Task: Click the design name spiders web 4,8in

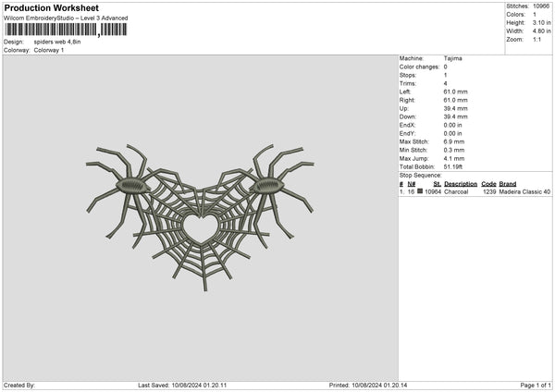Action: click(x=57, y=42)
